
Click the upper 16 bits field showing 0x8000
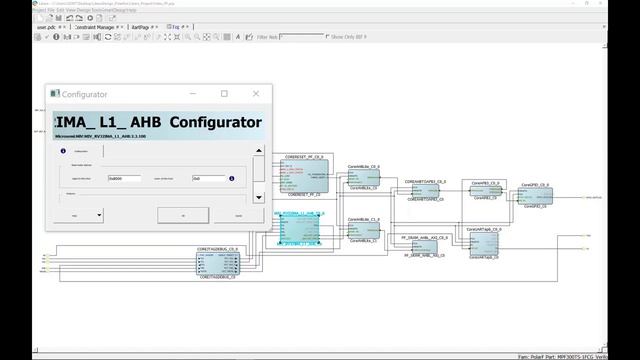pos(124,178)
